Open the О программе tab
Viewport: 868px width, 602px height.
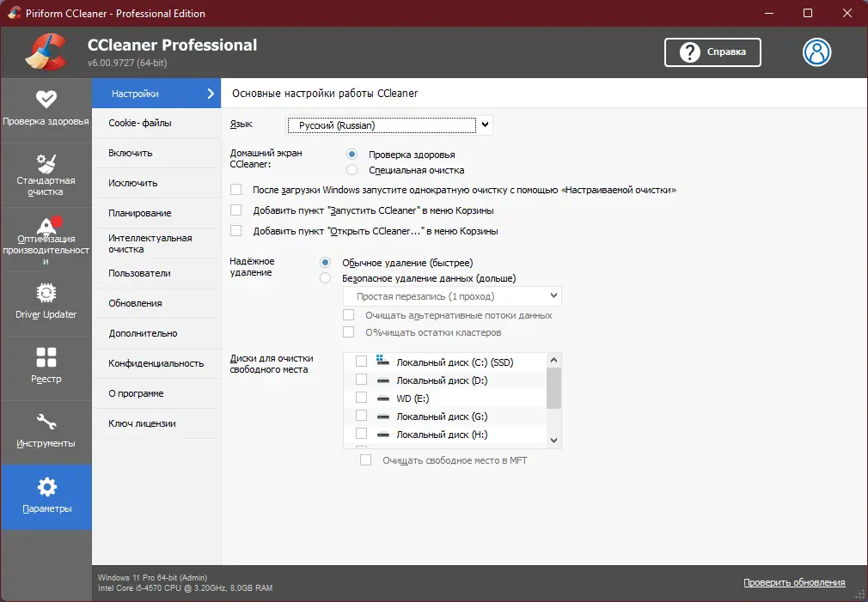(x=156, y=393)
